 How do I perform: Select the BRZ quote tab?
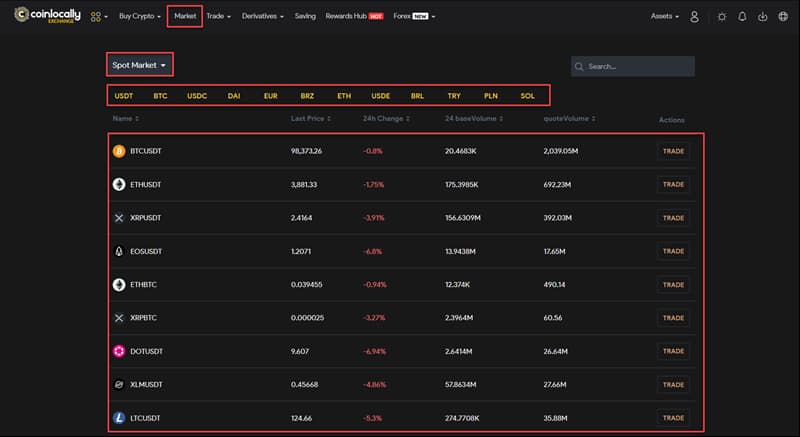pos(307,96)
